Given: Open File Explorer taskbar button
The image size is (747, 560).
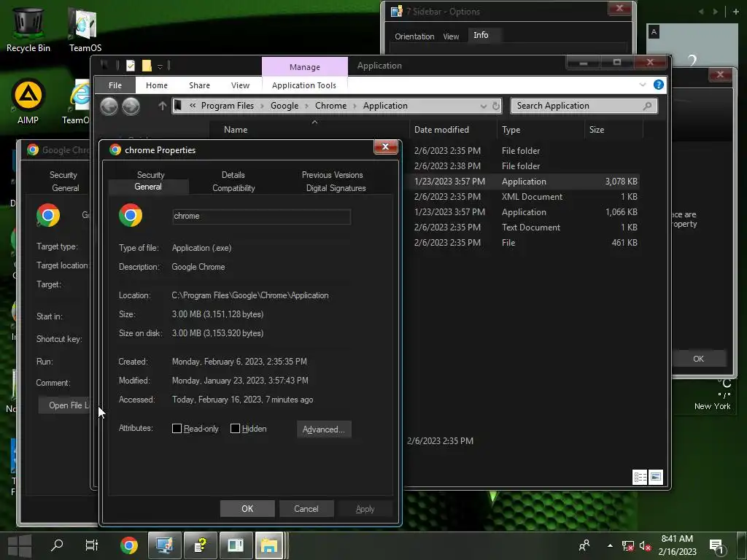Looking at the screenshot, I should pyautogui.click(x=269, y=545).
